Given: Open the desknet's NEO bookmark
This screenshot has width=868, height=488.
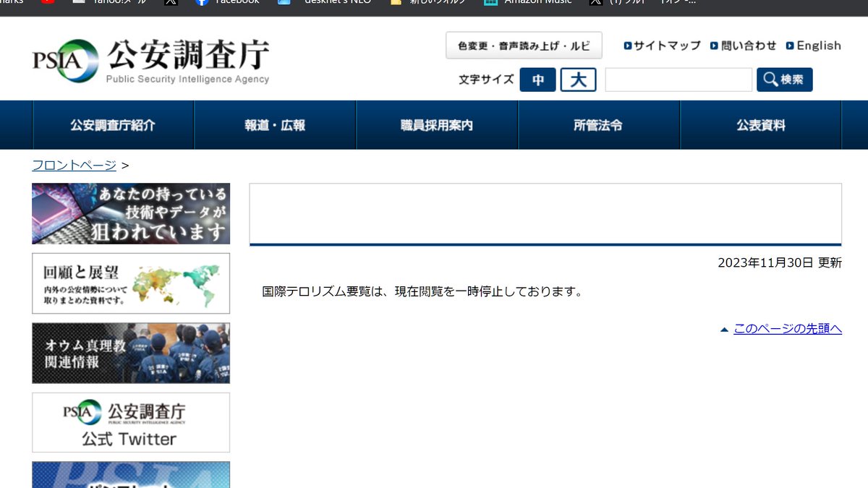Looking at the screenshot, I should [325, 2].
